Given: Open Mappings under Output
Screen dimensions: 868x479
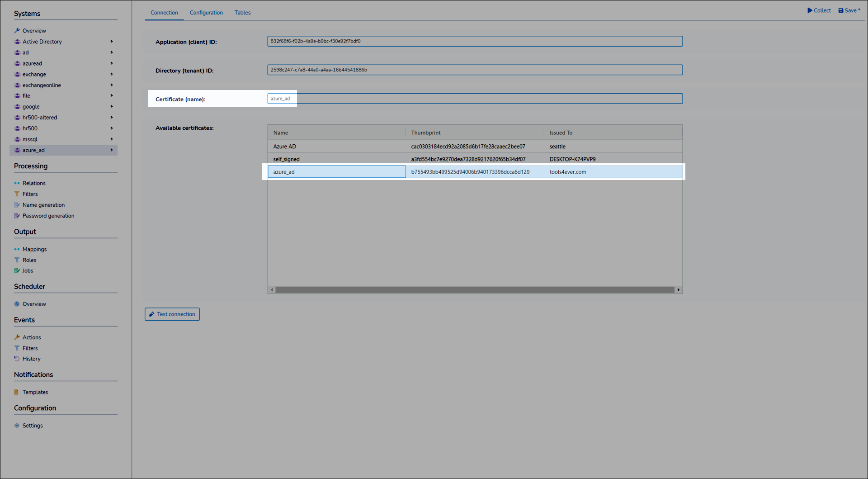Looking at the screenshot, I should (34, 249).
